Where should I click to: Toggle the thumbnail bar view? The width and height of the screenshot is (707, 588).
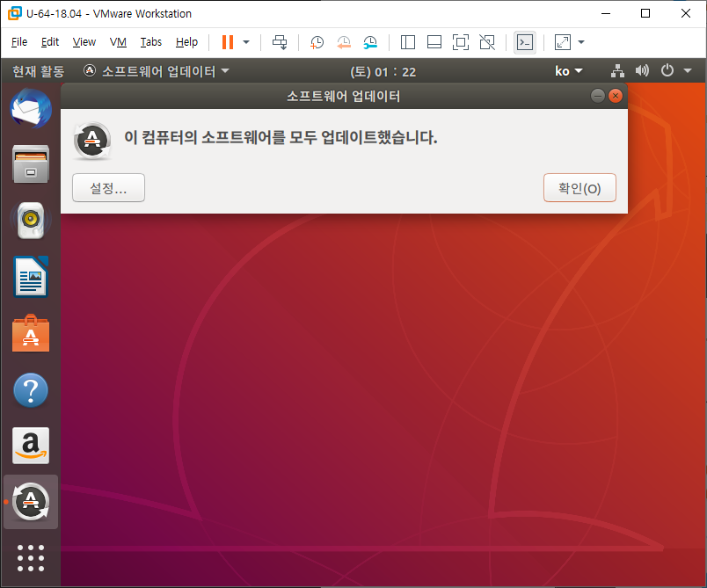coord(434,42)
